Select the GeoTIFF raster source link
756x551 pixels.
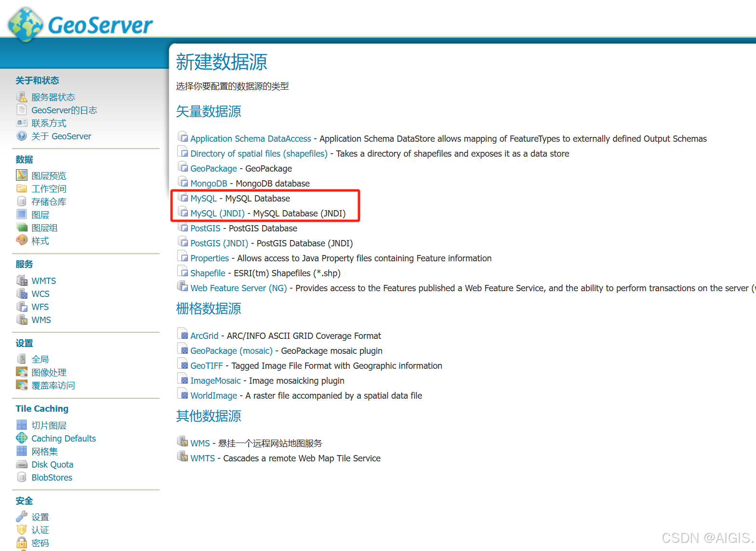[x=207, y=366]
